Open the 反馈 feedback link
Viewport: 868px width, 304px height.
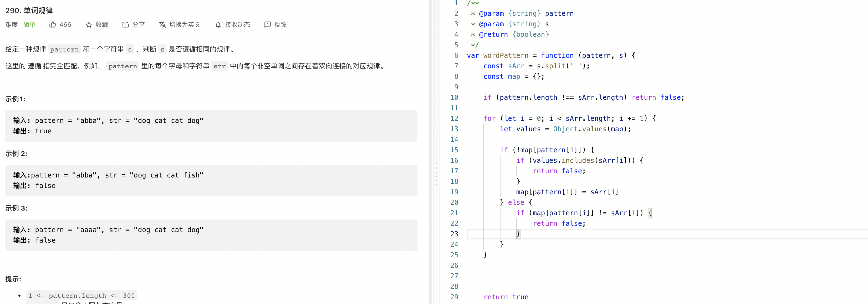280,25
